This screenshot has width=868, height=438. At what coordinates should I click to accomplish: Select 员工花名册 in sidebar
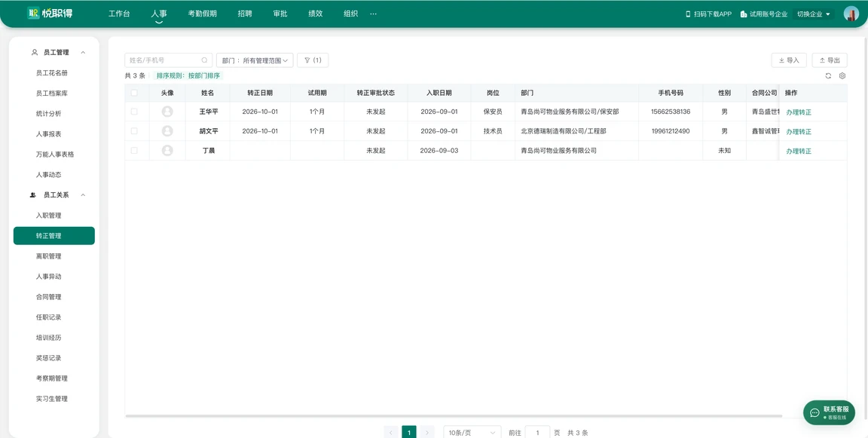pyautogui.click(x=54, y=72)
